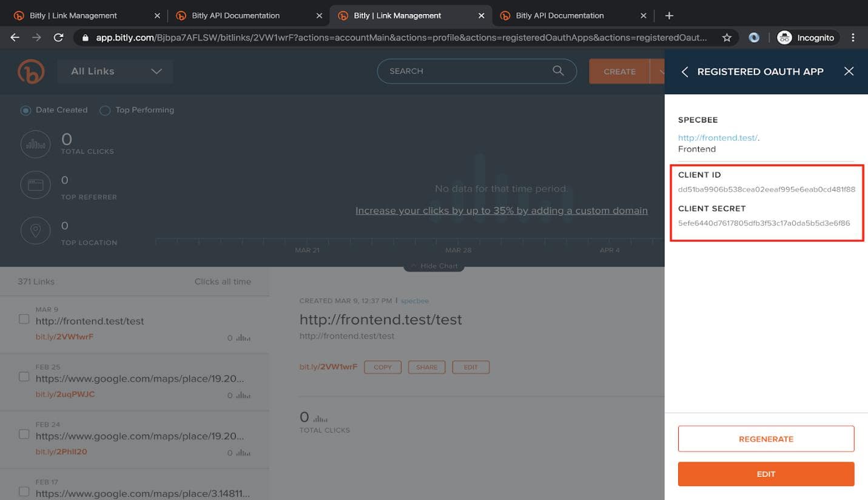Click the custom domain promotion link

tap(502, 211)
